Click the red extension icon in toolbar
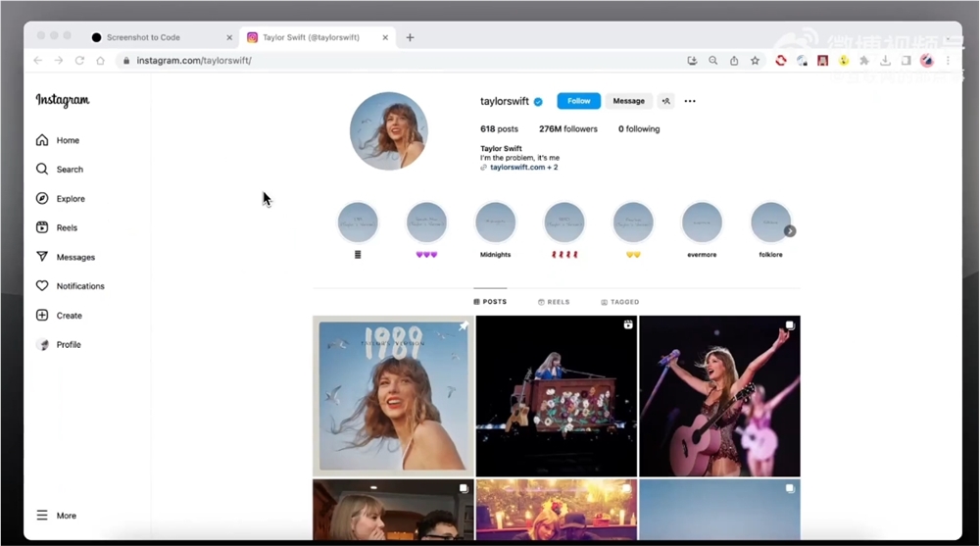The width and height of the screenshot is (980, 546). coord(781,61)
